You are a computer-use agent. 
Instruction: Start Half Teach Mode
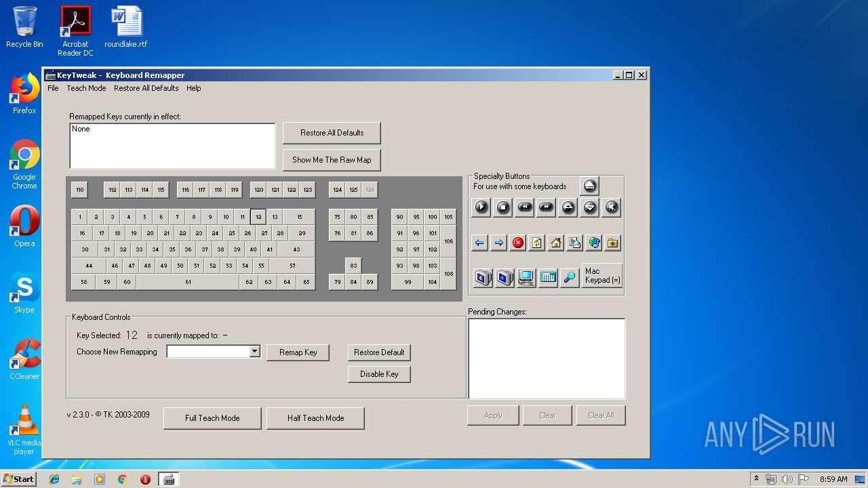pos(316,418)
